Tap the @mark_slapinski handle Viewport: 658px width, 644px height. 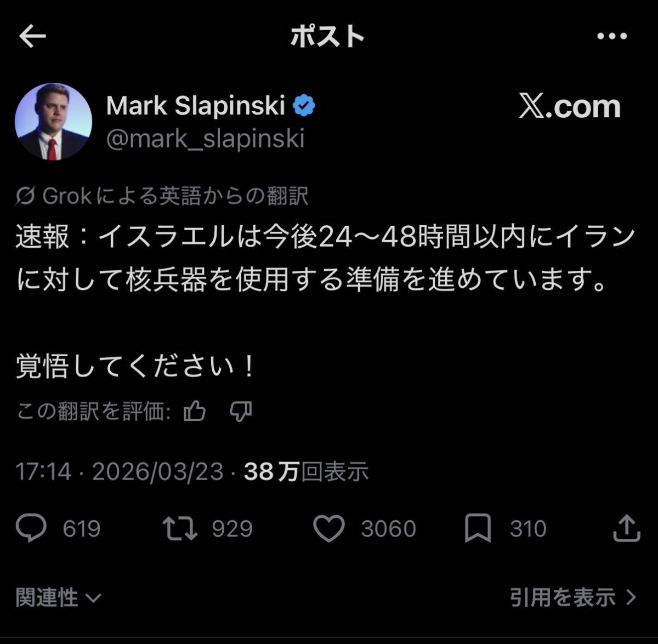pyautogui.click(x=205, y=139)
